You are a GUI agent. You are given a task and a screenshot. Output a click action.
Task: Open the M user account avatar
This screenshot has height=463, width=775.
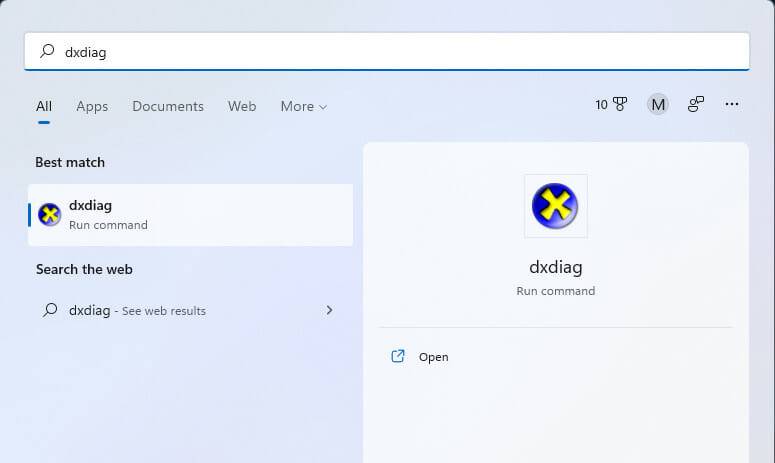[658, 104]
